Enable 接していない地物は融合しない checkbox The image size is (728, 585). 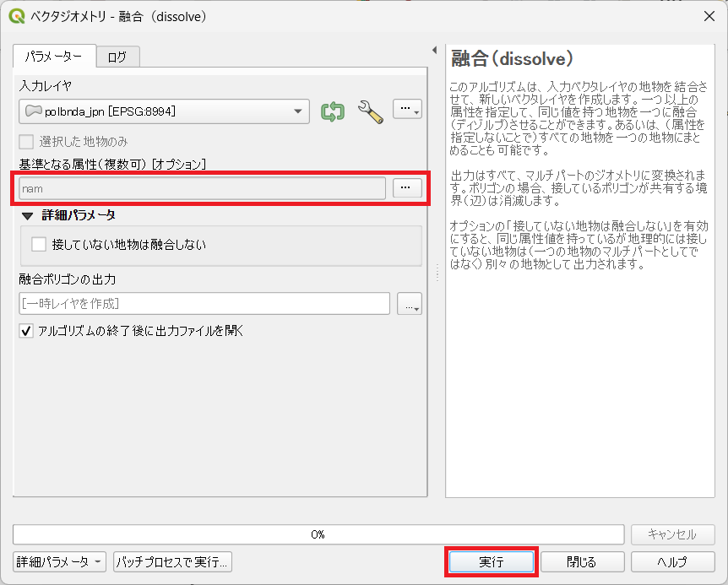pyautogui.click(x=39, y=245)
